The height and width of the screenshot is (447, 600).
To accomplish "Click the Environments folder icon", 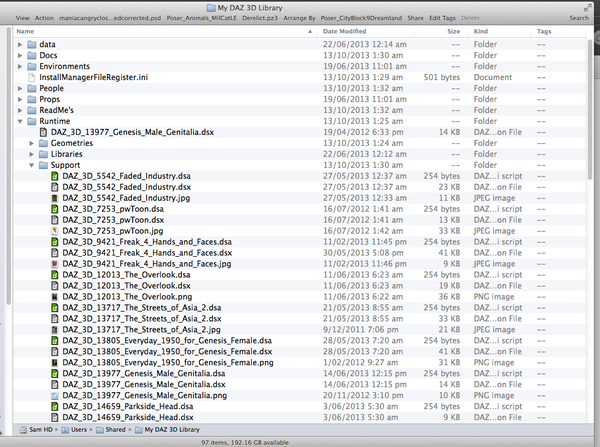I will (32, 67).
